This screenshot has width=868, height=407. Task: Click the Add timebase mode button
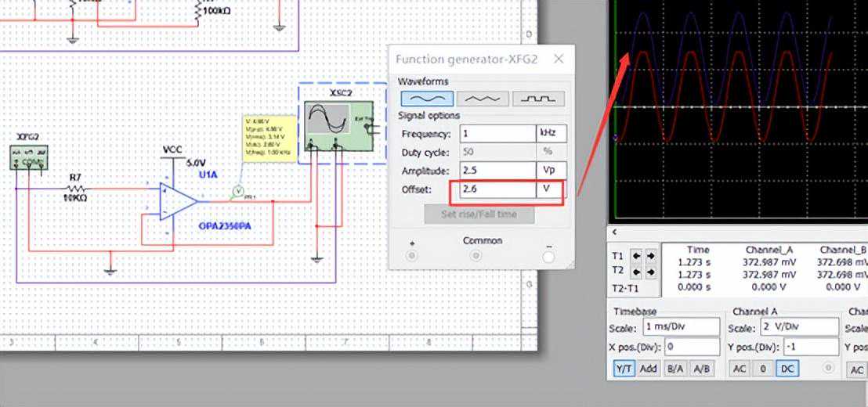[649, 369]
